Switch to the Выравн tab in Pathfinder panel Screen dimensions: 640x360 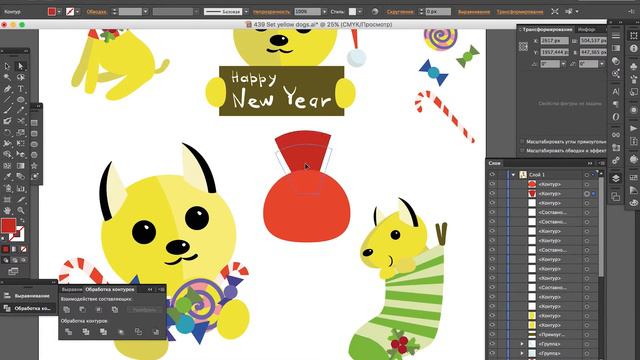71,289
